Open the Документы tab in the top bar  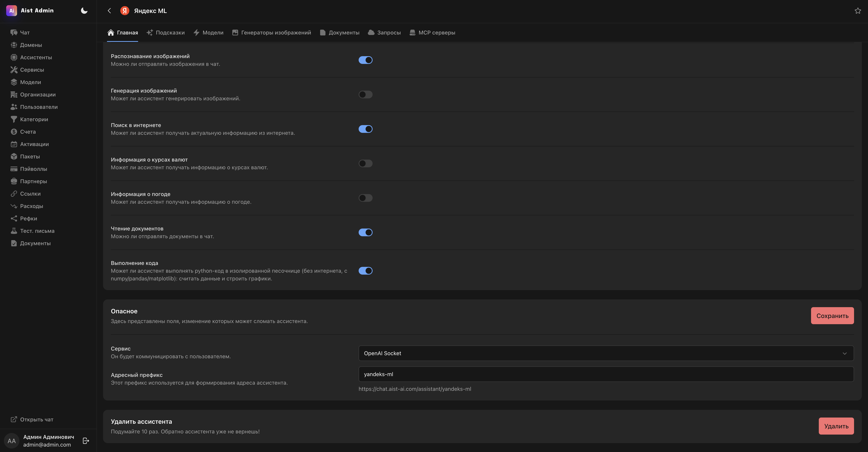click(x=340, y=33)
